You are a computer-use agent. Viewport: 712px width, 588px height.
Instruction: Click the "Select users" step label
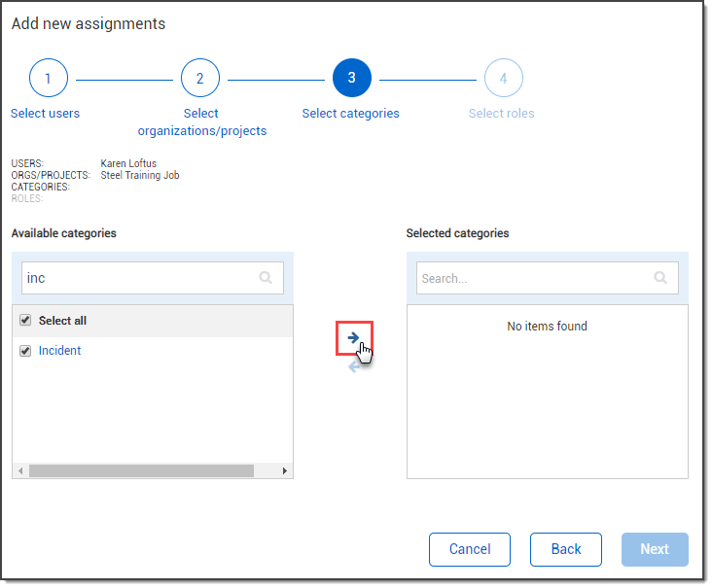pos(46,114)
